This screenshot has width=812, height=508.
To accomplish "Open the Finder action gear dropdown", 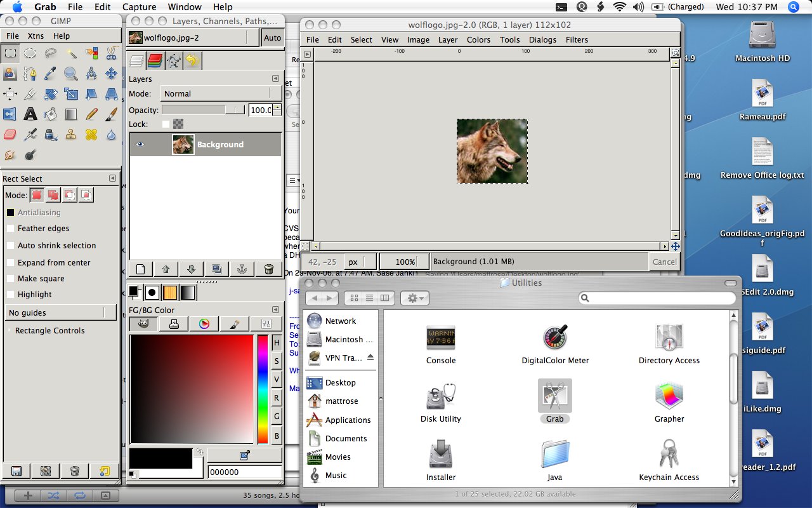I will click(416, 297).
